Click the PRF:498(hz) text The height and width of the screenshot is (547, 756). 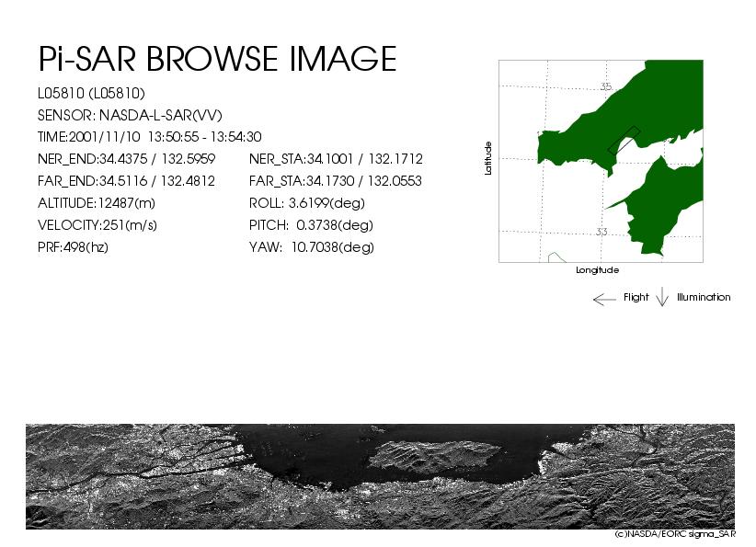click(73, 247)
